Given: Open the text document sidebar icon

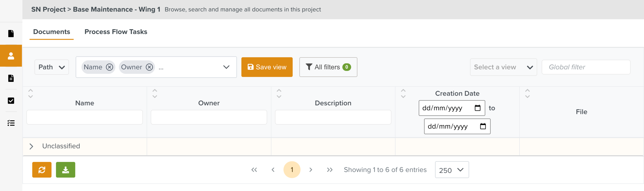Looking at the screenshot, I should pos(11,78).
